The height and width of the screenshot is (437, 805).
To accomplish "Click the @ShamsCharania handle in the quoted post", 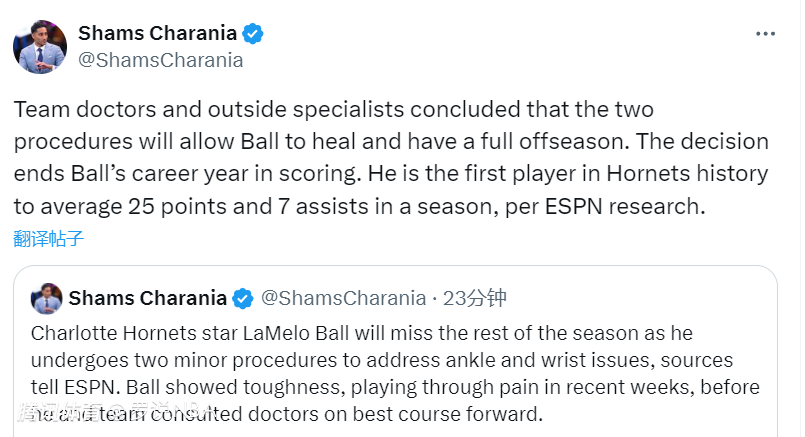I will click(343, 298).
